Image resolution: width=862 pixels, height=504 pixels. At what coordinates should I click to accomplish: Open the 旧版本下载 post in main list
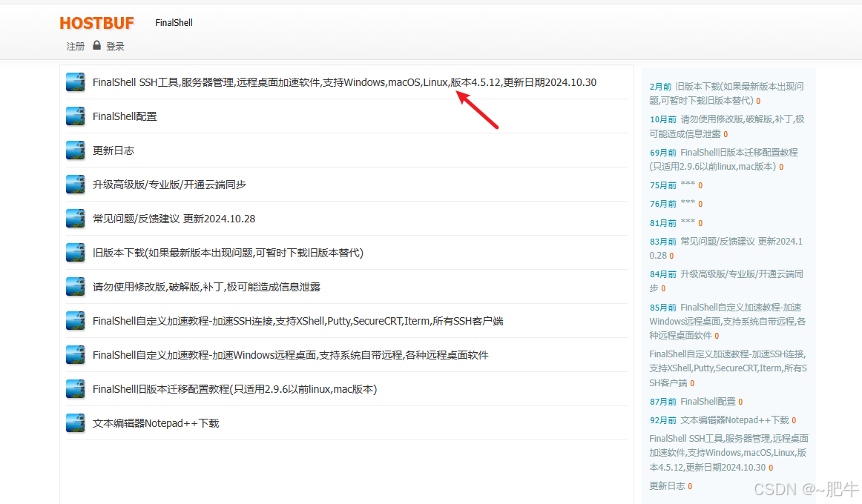(228, 253)
